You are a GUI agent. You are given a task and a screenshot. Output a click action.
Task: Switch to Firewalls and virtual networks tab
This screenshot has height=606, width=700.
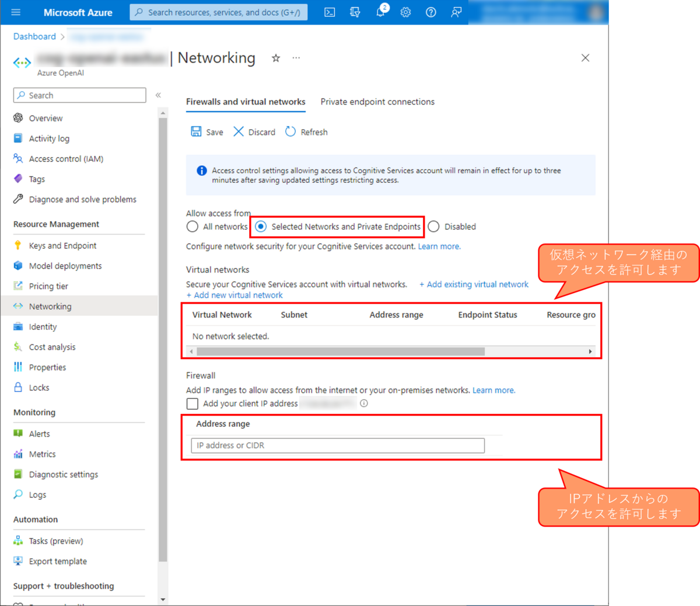tap(246, 102)
